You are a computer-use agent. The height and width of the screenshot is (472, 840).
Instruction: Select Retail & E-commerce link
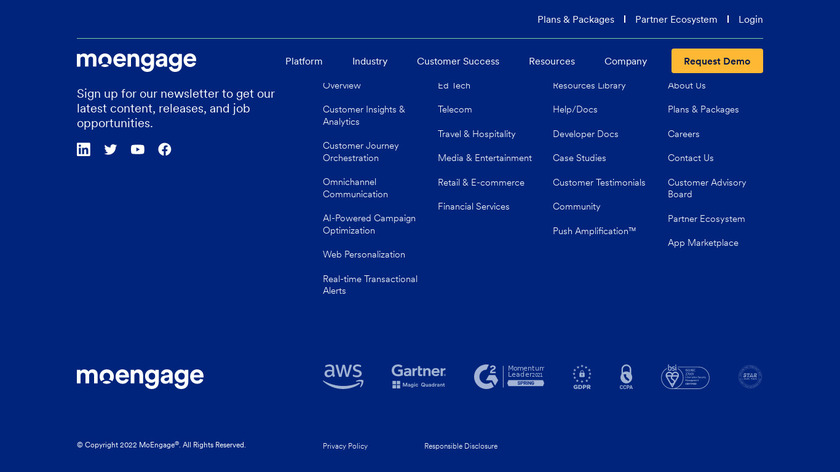(481, 183)
